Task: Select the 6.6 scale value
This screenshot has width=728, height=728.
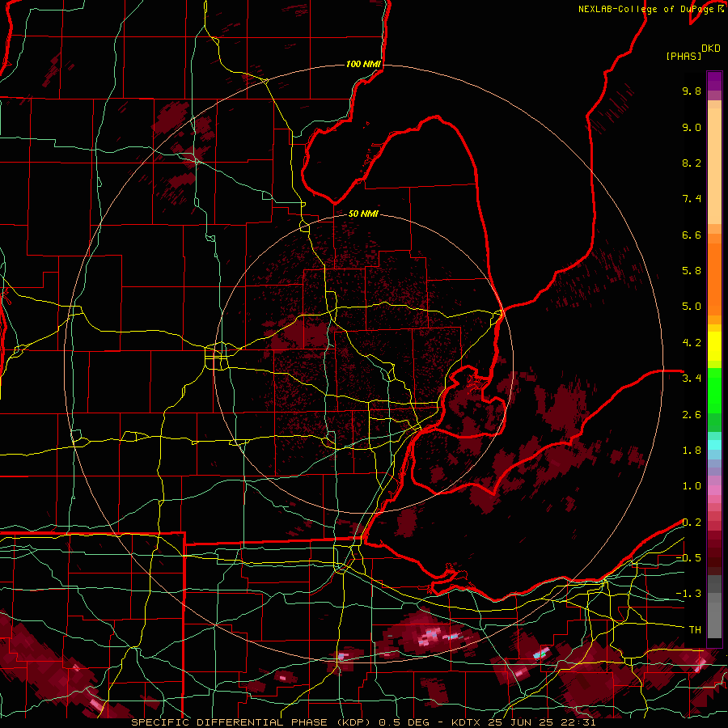Action: [692, 235]
